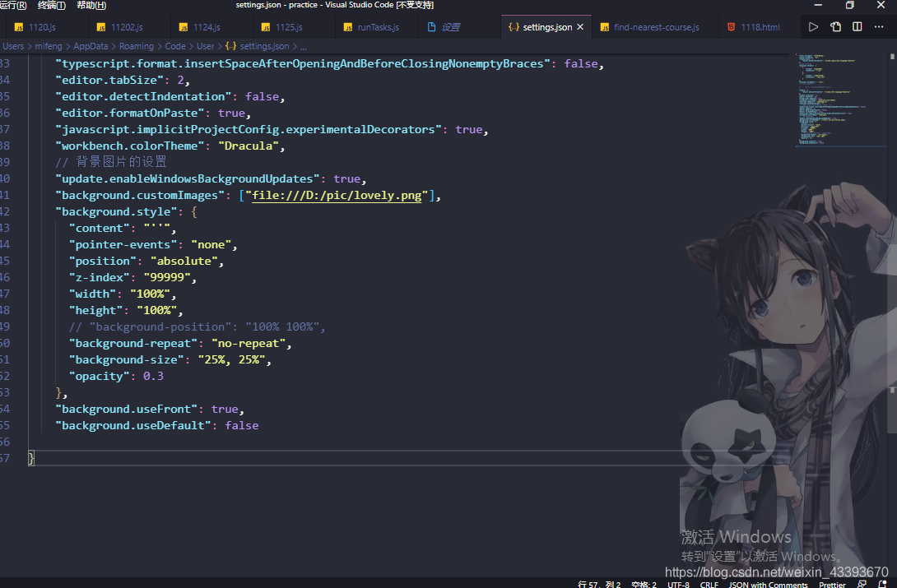Place cursor on "editor.tabSize" key
The image size is (897, 588).
pyautogui.click(x=111, y=80)
